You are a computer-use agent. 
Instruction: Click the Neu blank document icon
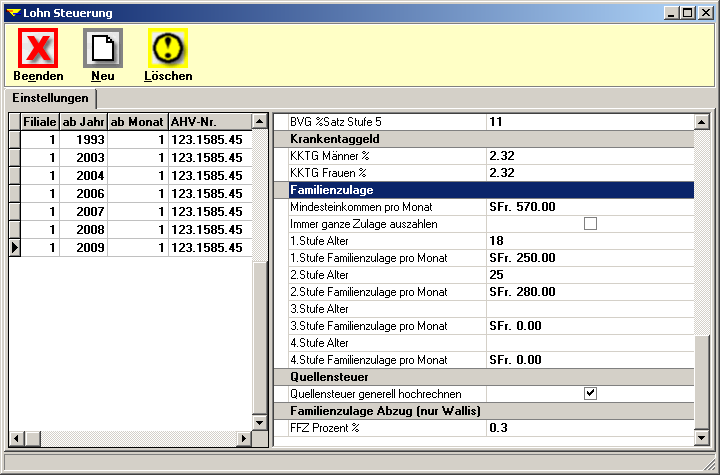102,48
